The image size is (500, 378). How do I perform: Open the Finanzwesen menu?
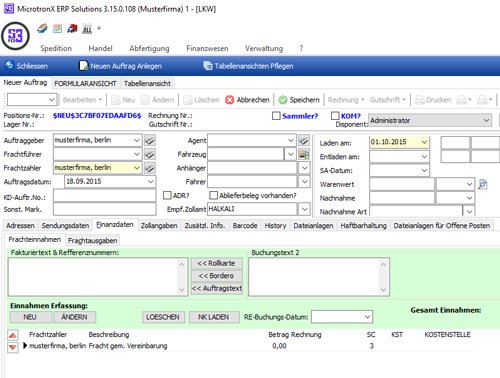click(x=207, y=48)
